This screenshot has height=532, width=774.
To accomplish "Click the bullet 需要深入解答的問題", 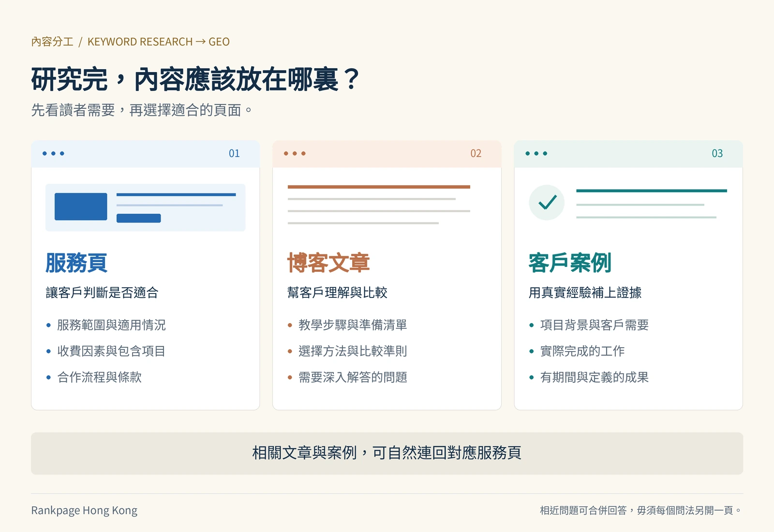I will pos(347,377).
